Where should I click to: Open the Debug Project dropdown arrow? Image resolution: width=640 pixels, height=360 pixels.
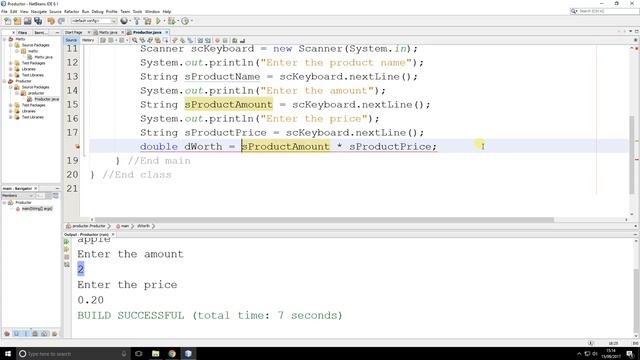tap(178, 21)
